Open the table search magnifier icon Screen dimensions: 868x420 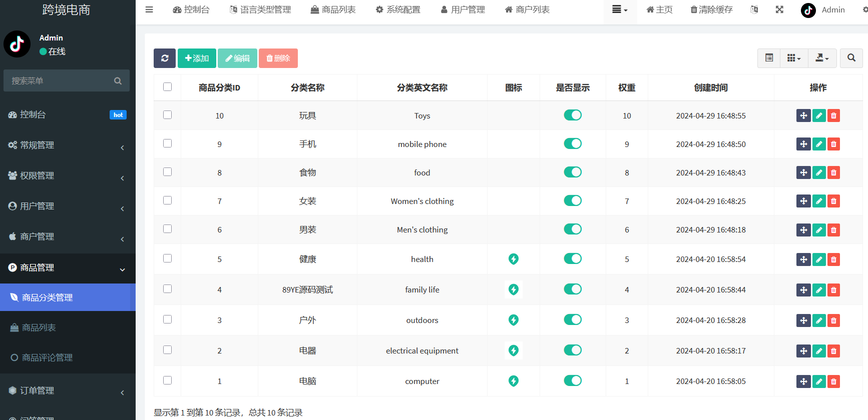pos(851,58)
